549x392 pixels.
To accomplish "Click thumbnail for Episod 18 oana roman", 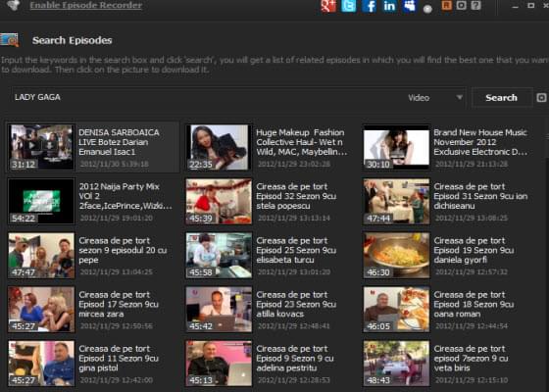I will click(396, 310).
